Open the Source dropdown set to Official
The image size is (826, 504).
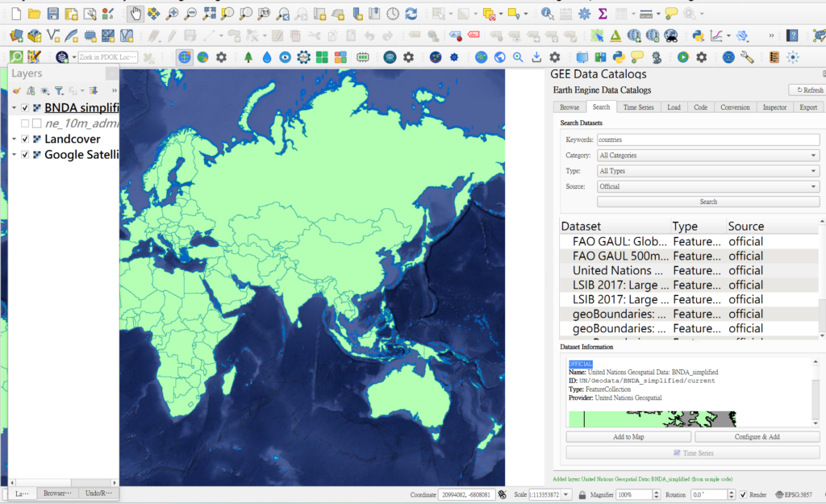pos(707,186)
